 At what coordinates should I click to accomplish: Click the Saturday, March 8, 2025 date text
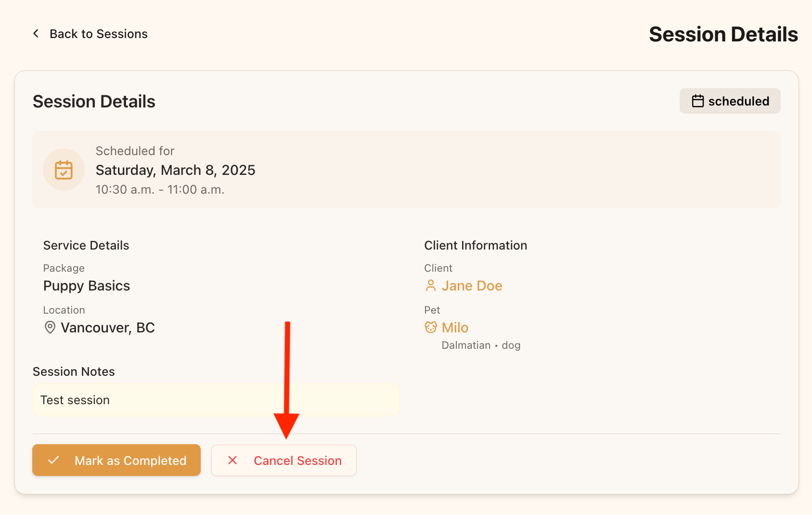tap(175, 170)
